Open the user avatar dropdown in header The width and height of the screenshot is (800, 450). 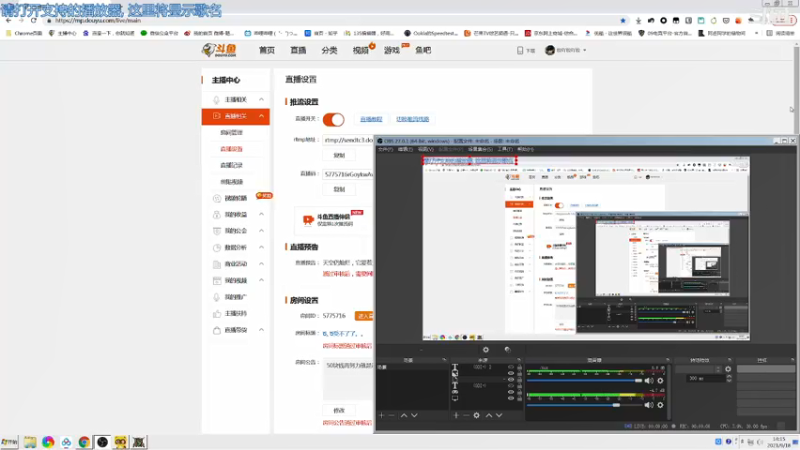(566, 50)
